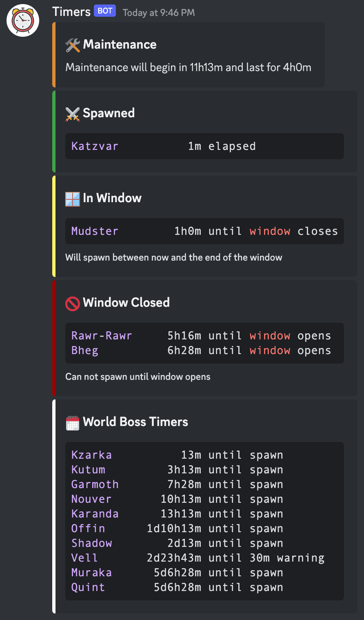Screen dimensions: 364x620
Task: Click the Rawr-Rawr entry under Window Closed
Action: 101,335
